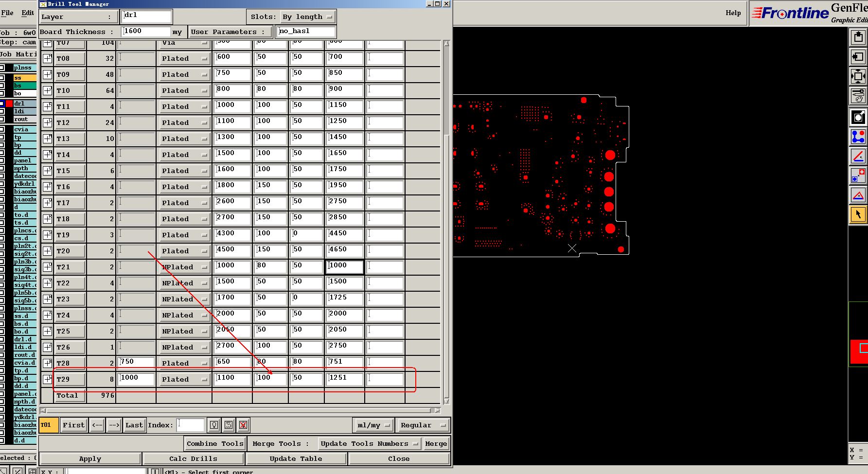Click the drill symbol icon for T28
The width and height of the screenshot is (868, 474).
(x=47, y=363)
